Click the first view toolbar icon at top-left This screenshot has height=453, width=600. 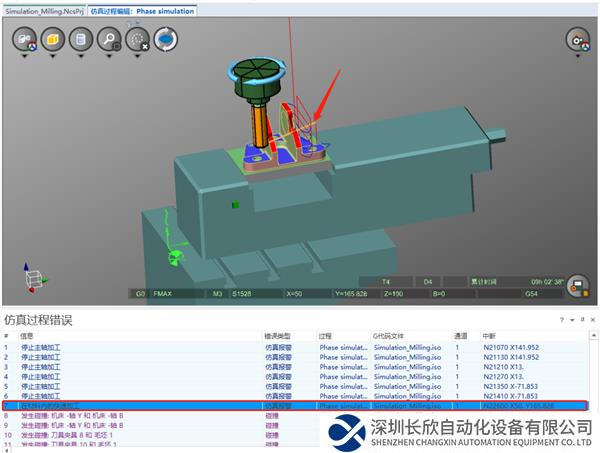tap(24, 40)
